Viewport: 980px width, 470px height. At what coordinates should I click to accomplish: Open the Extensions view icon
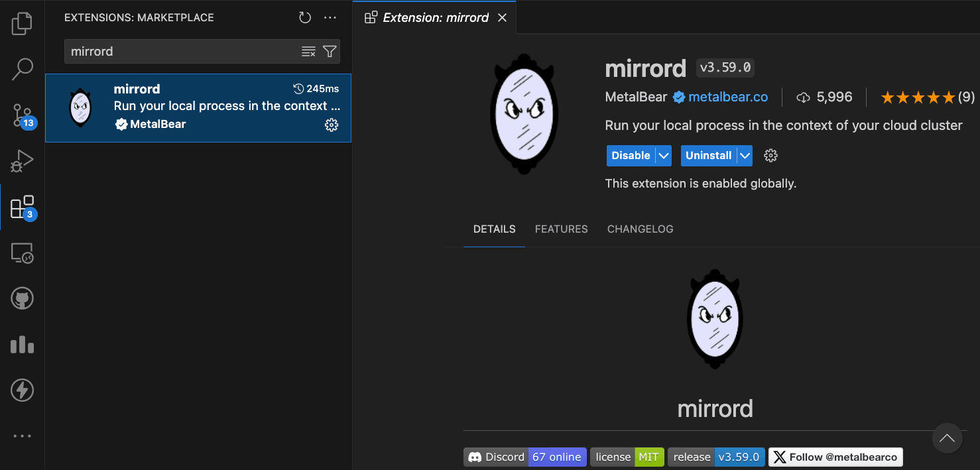22,207
